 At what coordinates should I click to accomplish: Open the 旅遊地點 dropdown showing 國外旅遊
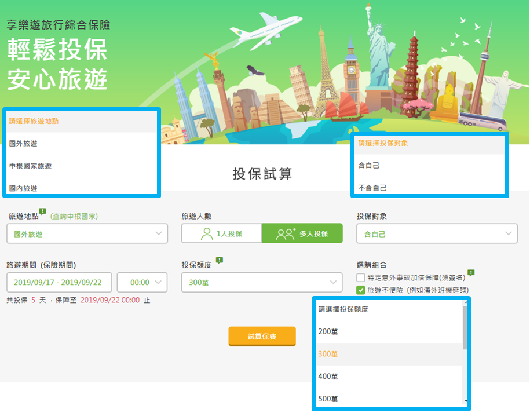[87, 233]
